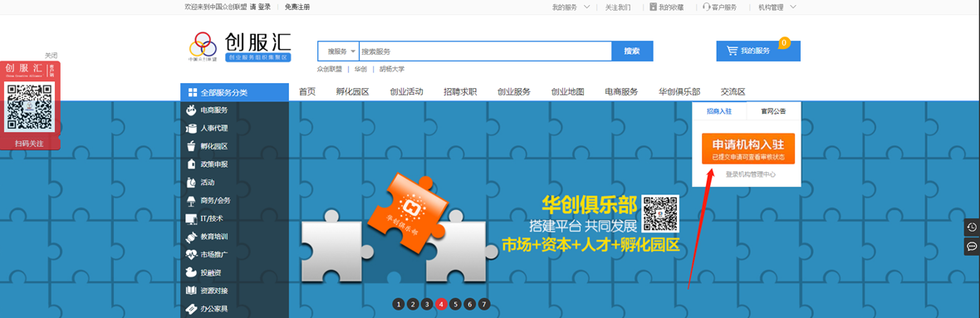Open the chat bubble icon on right edge

coord(972,246)
